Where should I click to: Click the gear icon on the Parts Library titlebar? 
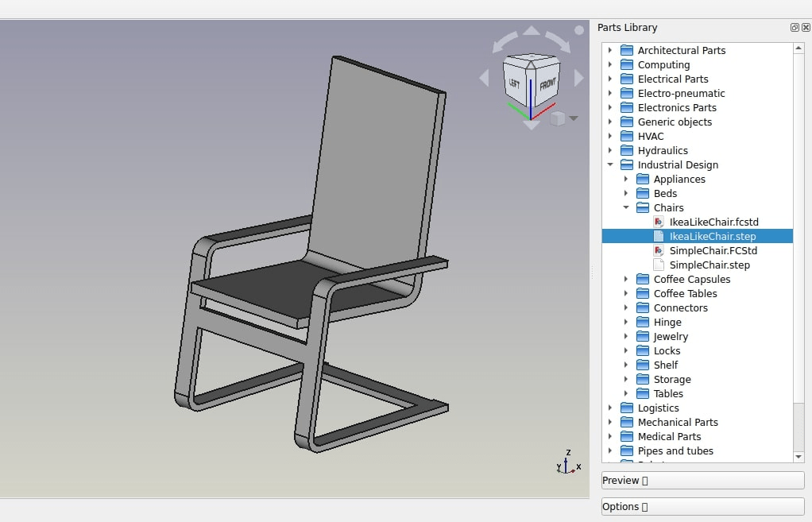tap(794, 27)
